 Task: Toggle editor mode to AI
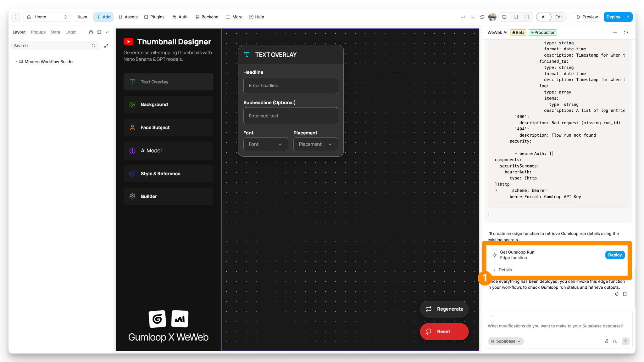543,17
